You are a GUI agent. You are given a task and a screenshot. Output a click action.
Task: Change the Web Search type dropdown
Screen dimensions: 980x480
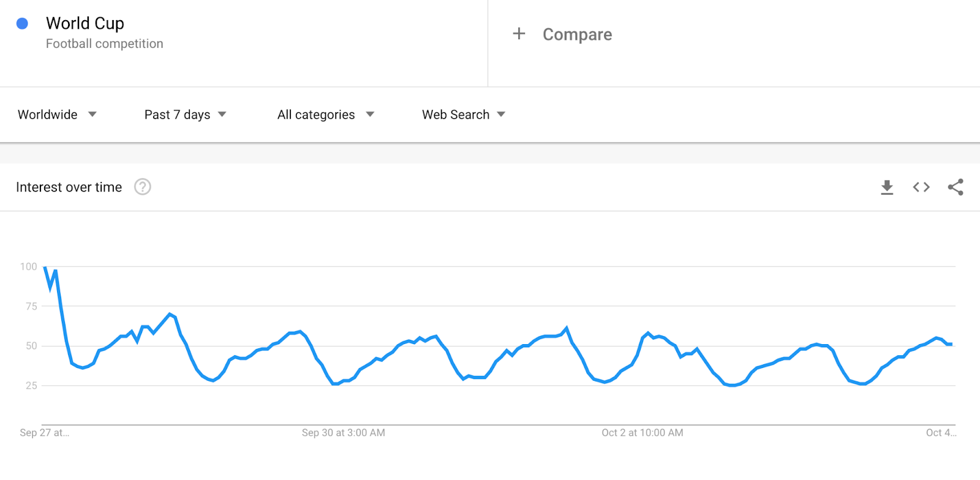coord(463,114)
